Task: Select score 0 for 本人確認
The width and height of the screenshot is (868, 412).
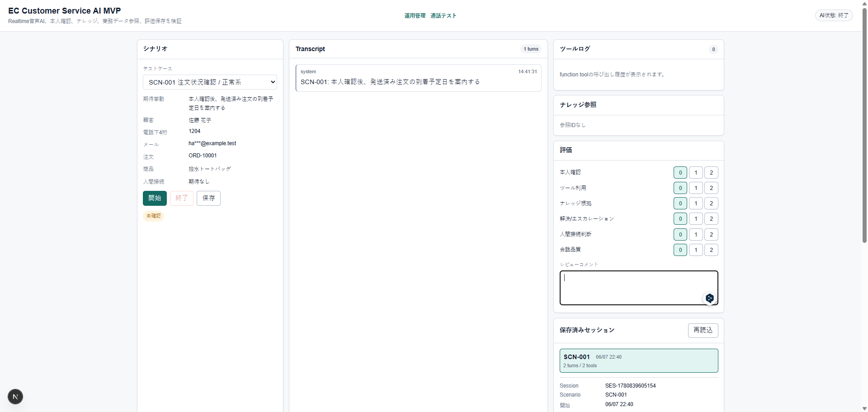Action: [x=680, y=172]
